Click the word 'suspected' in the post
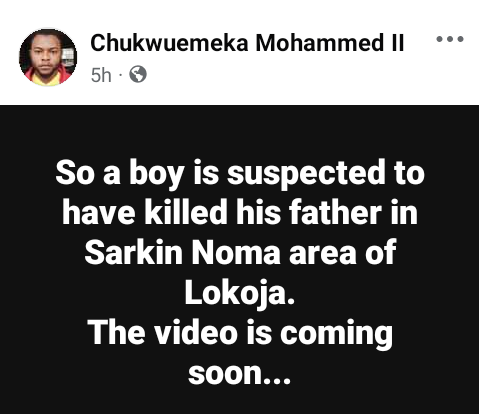Screen dimensions: 479x414 (x=306, y=174)
